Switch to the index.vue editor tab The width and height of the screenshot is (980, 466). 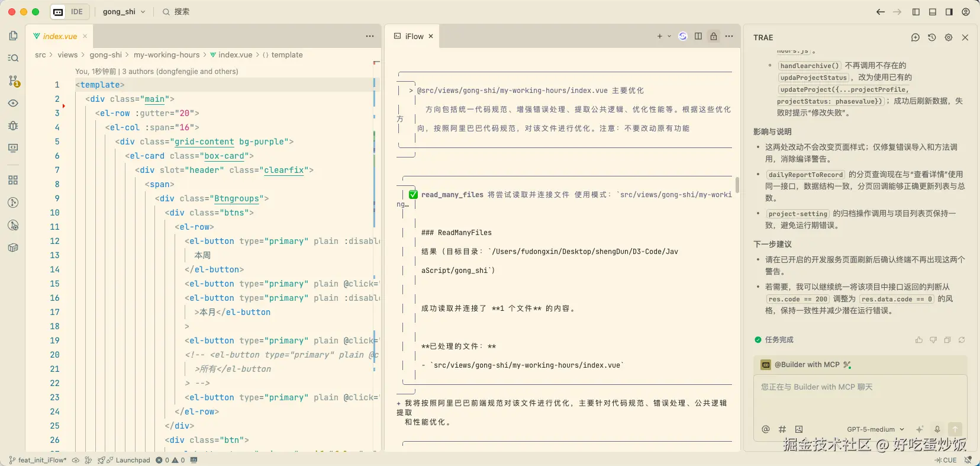click(x=60, y=36)
